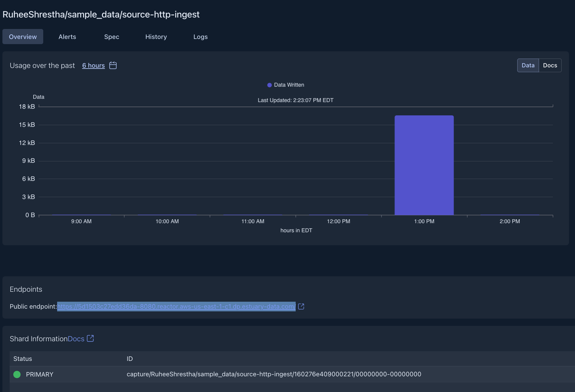Click the Last Updated timestamp text
This screenshot has height=392, width=575.
[x=295, y=100]
